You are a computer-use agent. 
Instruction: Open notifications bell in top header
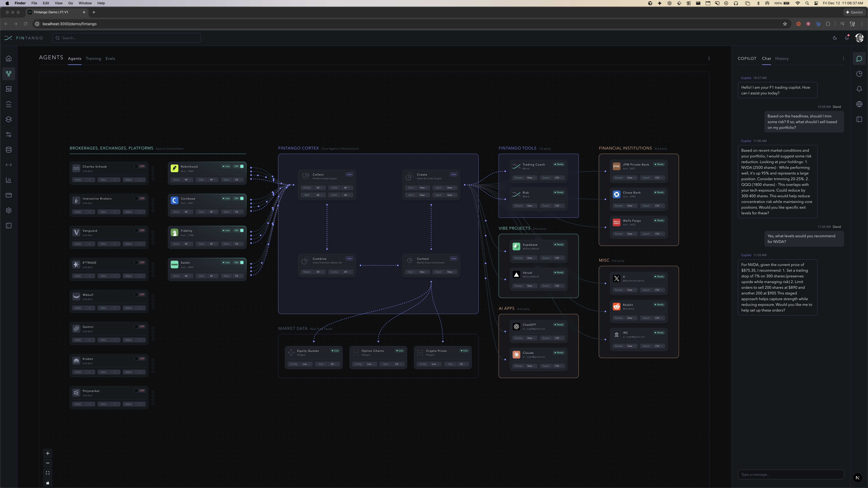[847, 38]
